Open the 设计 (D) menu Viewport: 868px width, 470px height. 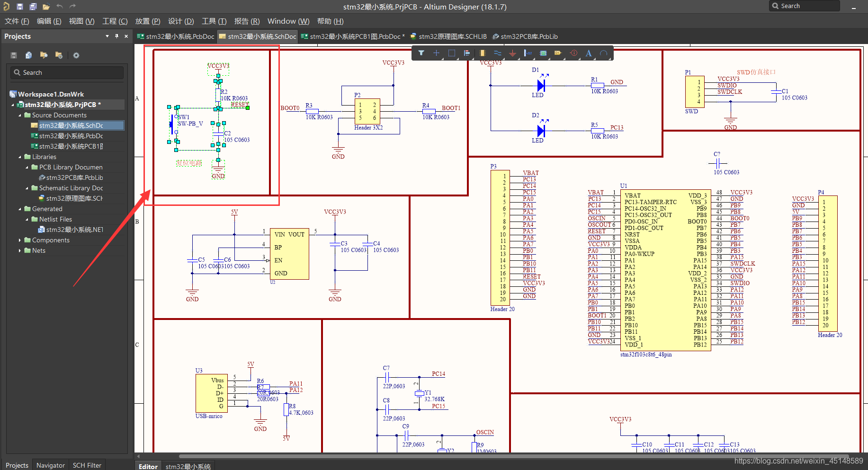(x=181, y=21)
